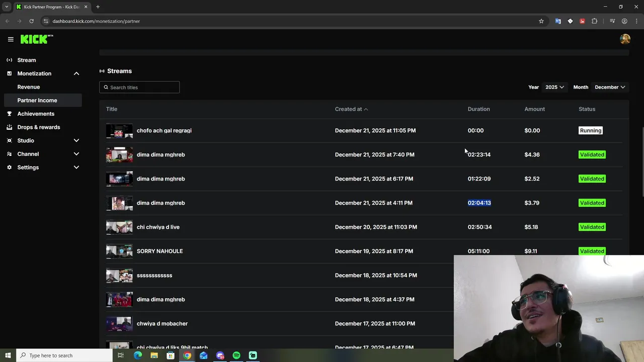Click the highlighted 02:04:13 duration

coord(479,203)
